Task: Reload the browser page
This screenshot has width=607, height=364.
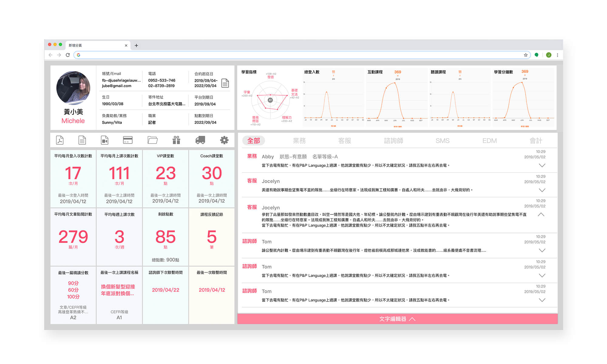Action: pyautogui.click(x=68, y=55)
